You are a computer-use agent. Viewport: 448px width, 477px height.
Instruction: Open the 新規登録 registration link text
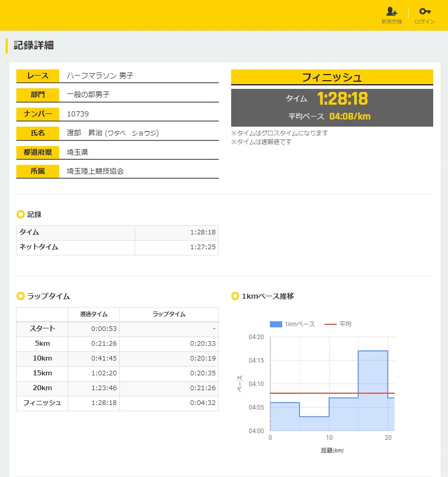[391, 21]
